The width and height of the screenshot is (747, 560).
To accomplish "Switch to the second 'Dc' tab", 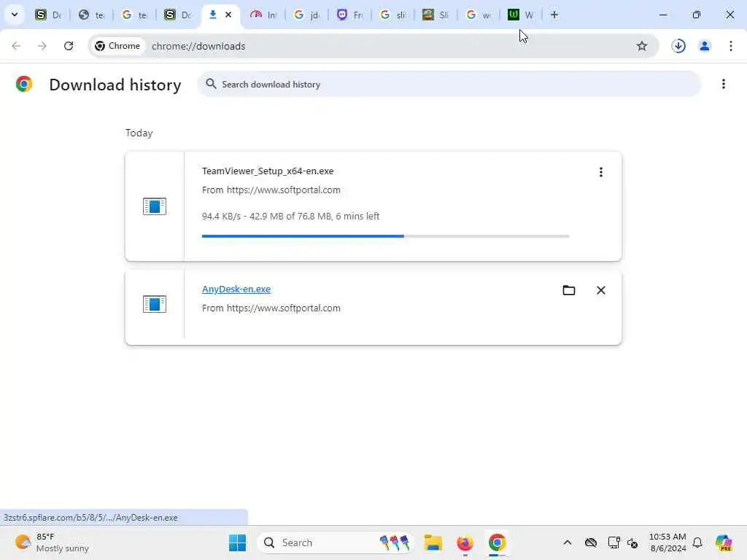I will pyautogui.click(x=177, y=15).
